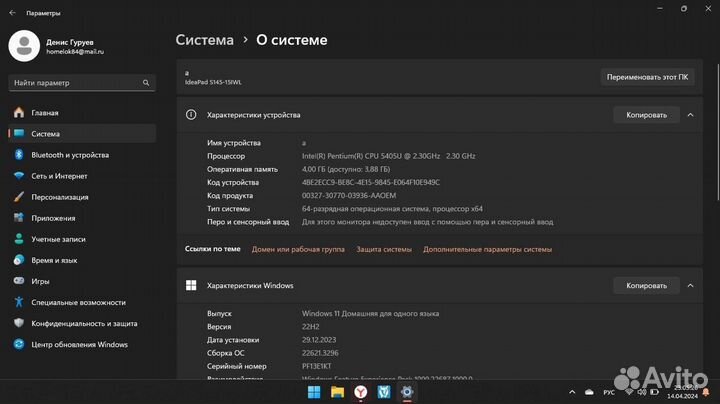720x404 pixels.
Task: Open the Игры controller icon
Action: 19,281
